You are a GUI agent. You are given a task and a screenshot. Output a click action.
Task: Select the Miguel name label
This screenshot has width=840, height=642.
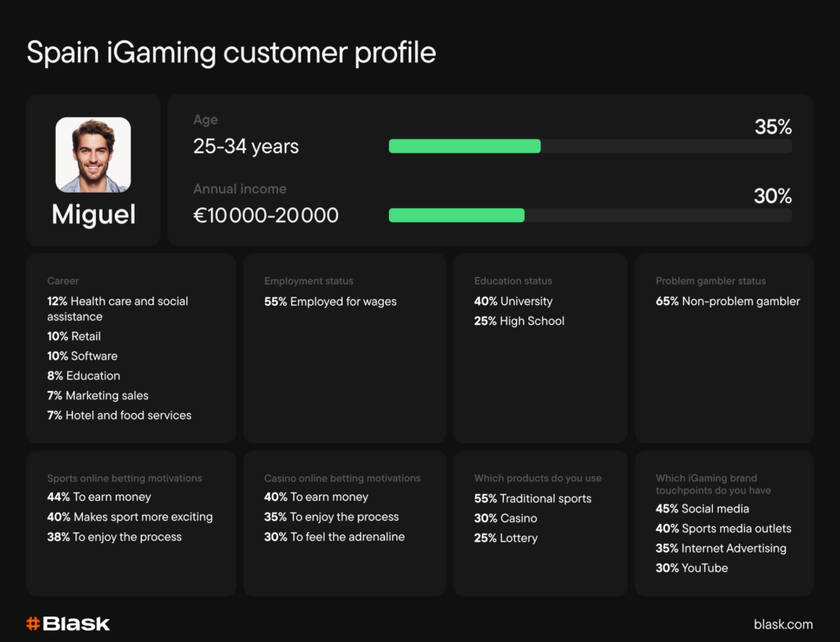[x=94, y=214]
